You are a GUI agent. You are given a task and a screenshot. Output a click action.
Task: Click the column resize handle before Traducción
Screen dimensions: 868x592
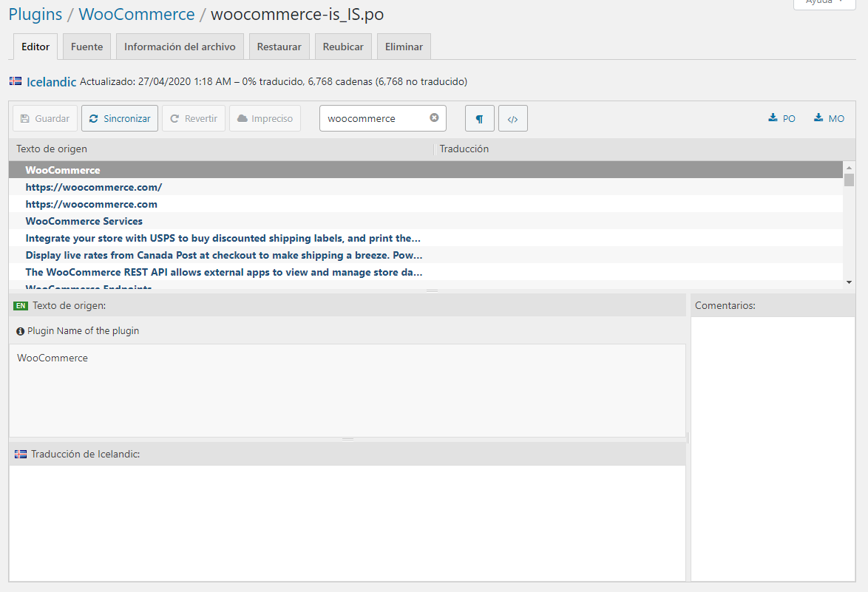(435, 149)
